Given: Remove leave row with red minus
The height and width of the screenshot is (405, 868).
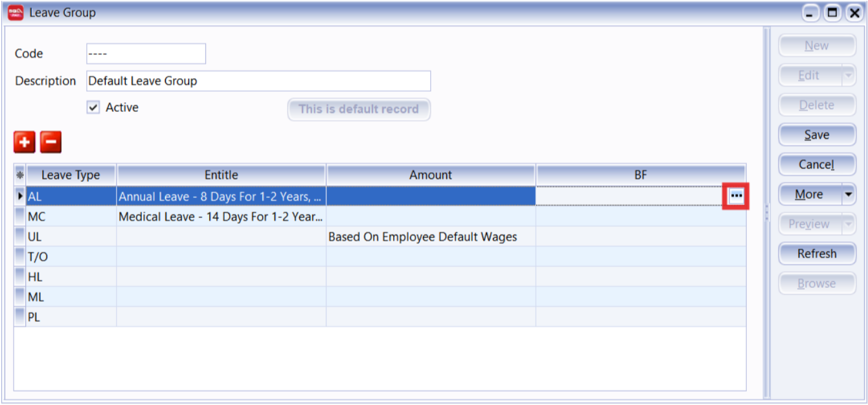Looking at the screenshot, I should (51, 142).
